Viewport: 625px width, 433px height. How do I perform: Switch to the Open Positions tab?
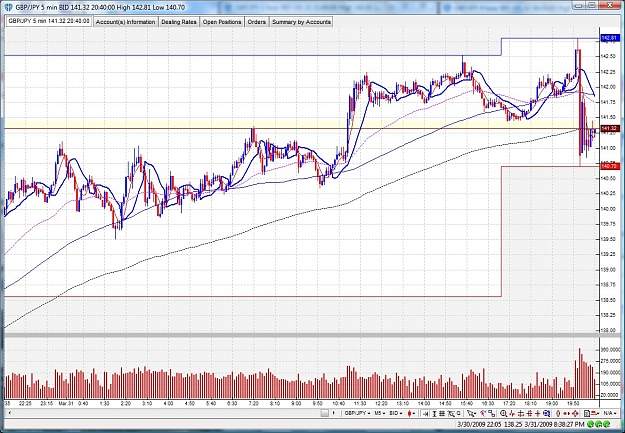click(x=222, y=22)
